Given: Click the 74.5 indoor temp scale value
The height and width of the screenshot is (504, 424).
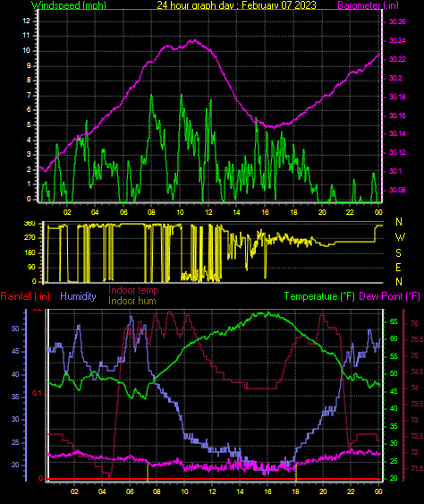Looking at the screenshot, I should (417, 372).
